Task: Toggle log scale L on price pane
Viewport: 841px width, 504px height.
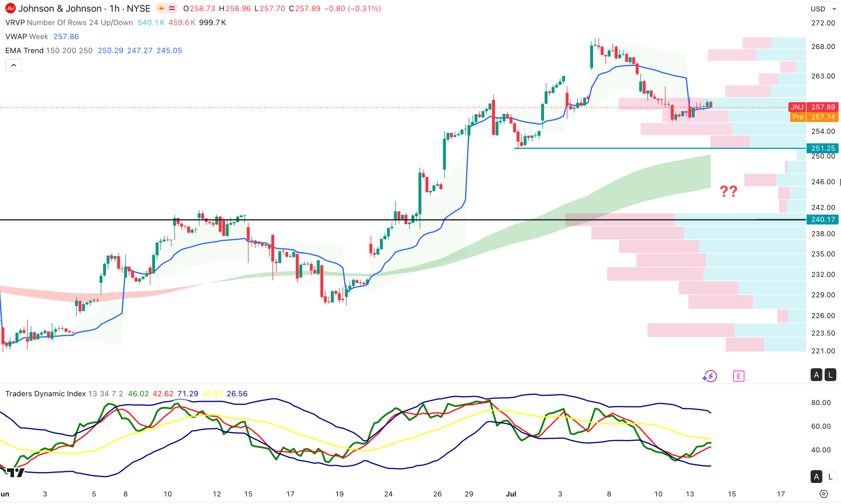Action: point(830,375)
